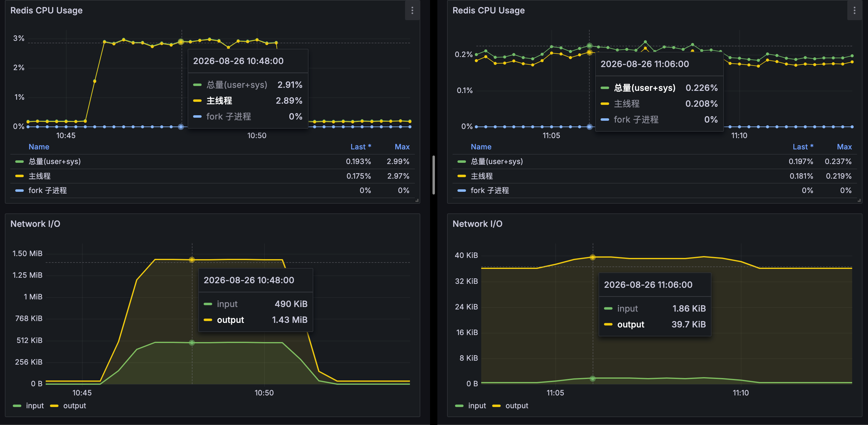The height and width of the screenshot is (425, 868).
Task: Toggle input series label in right Network I/O legend
Action: tap(477, 406)
